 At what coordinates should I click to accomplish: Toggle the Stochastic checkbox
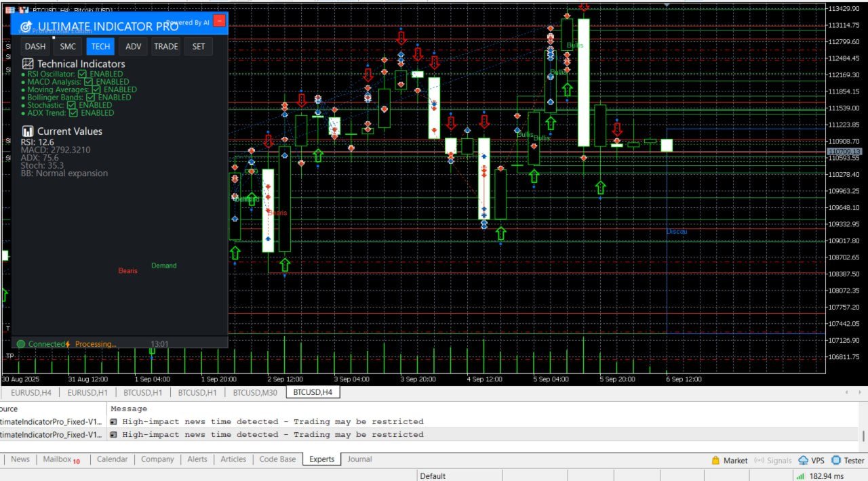(x=71, y=105)
